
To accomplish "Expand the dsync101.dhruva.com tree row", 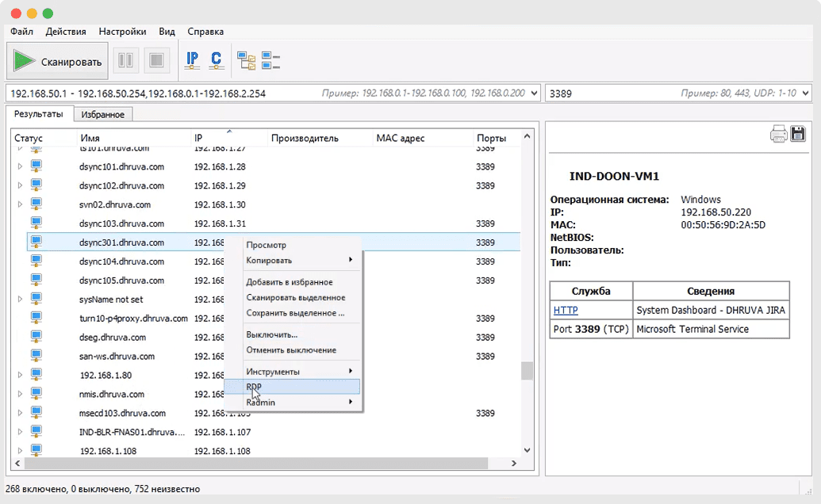I will (x=21, y=167).
